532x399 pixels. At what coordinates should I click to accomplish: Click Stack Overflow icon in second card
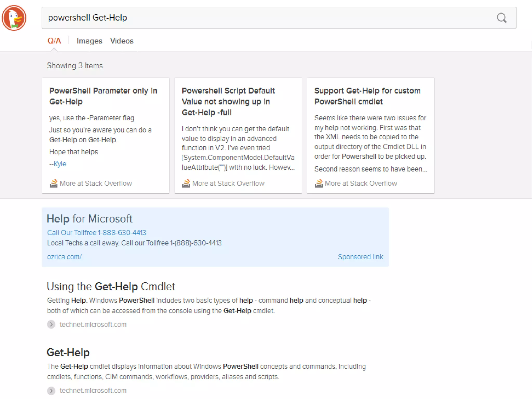186,183
